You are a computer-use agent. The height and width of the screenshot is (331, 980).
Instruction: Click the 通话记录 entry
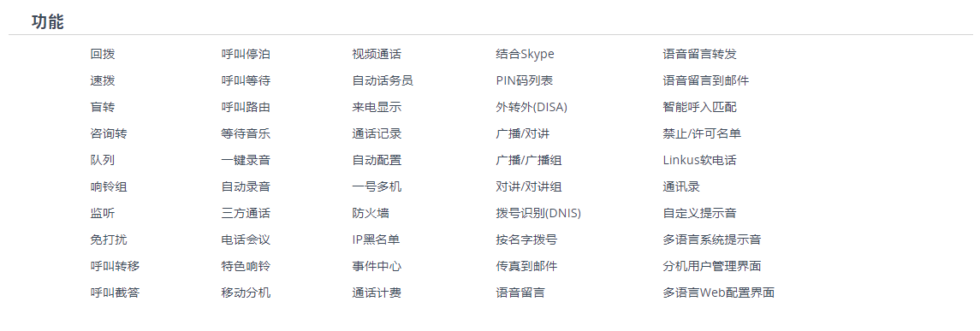click(377, 133)
